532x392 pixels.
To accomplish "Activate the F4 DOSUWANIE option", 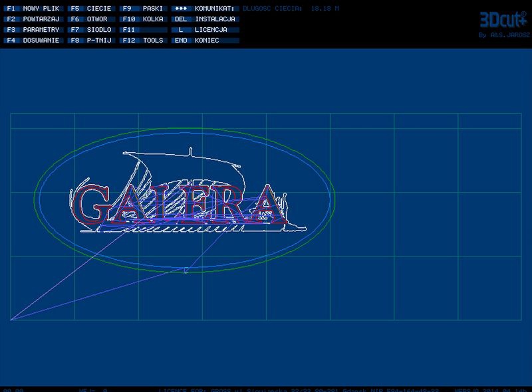I will [x=33, y=41].
